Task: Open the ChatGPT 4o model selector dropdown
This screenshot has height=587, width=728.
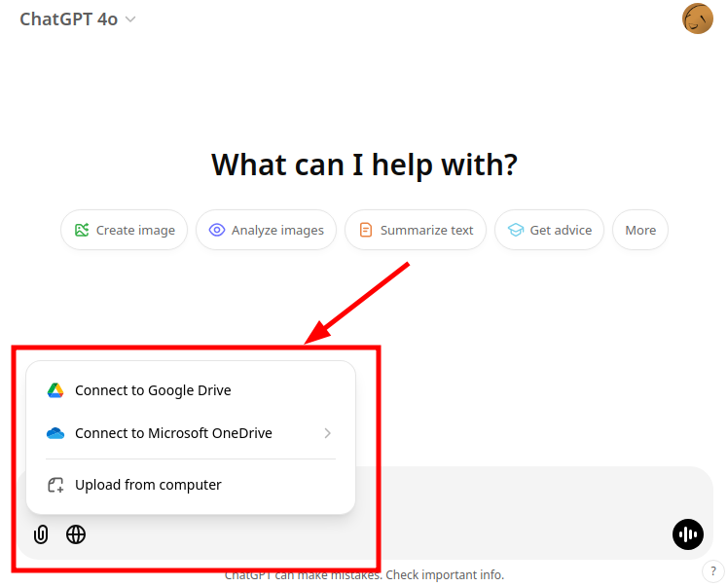Action: tap(78, 19)
